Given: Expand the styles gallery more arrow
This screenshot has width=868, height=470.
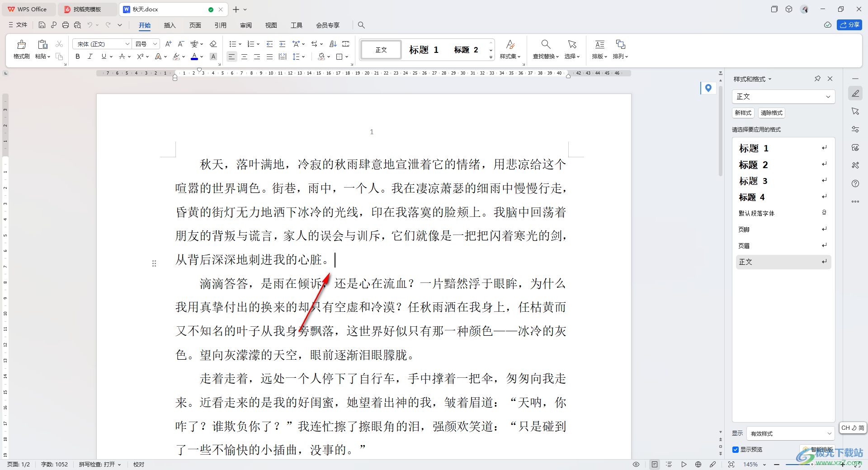Looking at the screenshot, I should coord(491,57).
